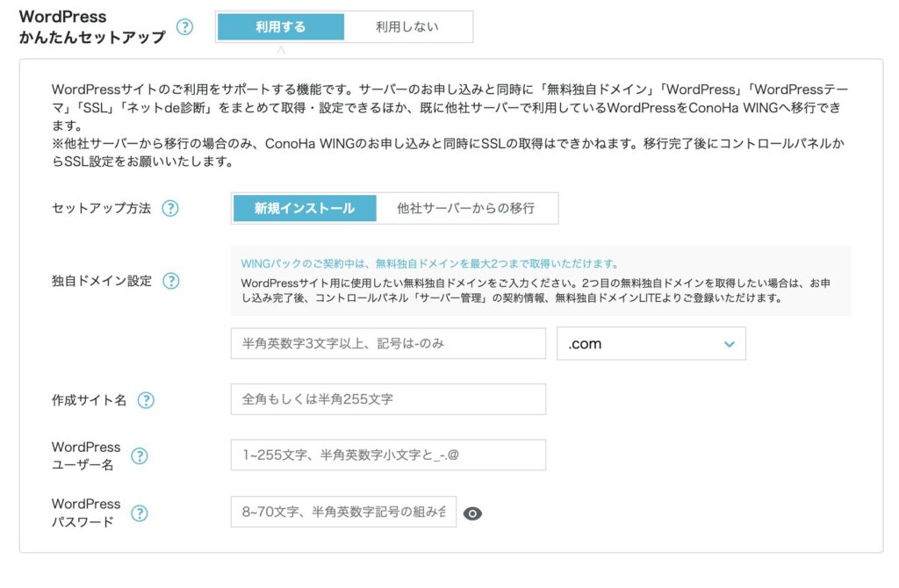Click the 独自ドメイン設定 label
This screenshot has height=588, width=899.
point(102,281)
